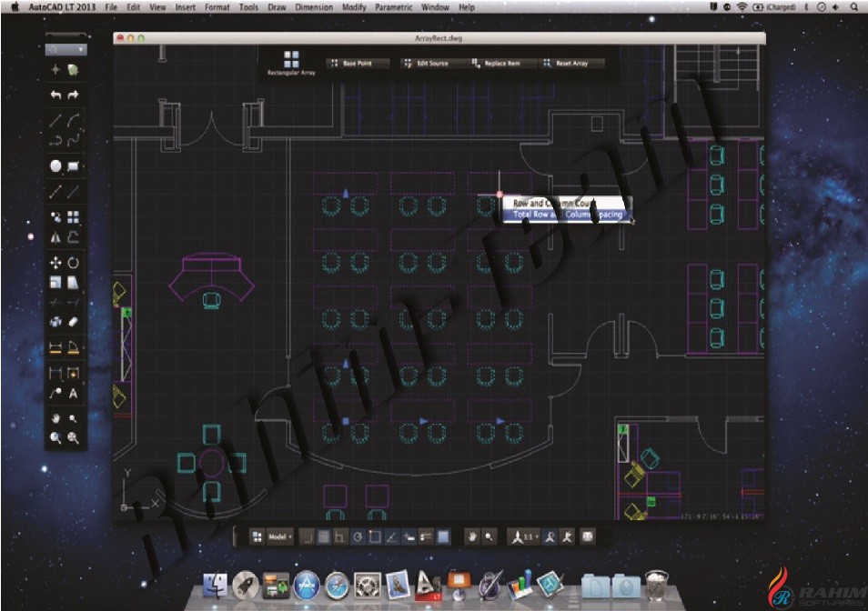
Task: Toggle ortho mode in status bar
Action: coord(340,537)
